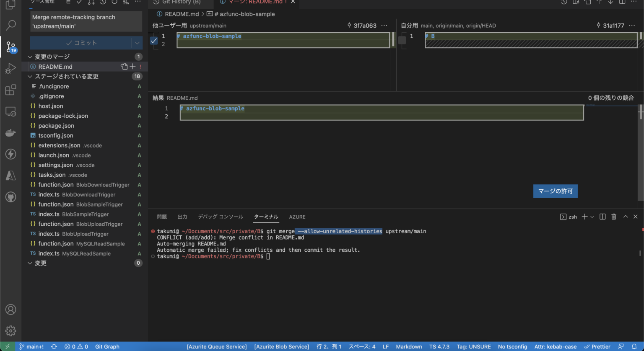This screenshot has width=644, height=351.
Task: Open the Azure view
Action: [10, 175]
